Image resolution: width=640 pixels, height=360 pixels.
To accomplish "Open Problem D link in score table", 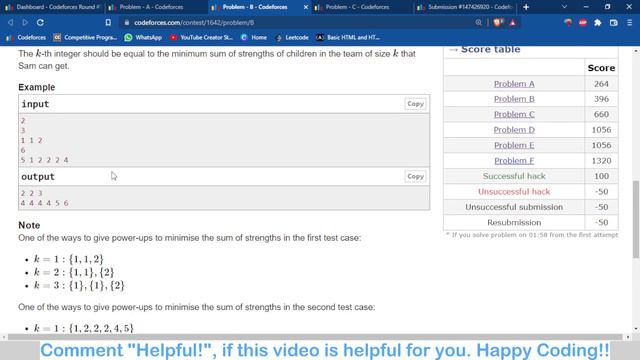I will click(x=514, y=130).
